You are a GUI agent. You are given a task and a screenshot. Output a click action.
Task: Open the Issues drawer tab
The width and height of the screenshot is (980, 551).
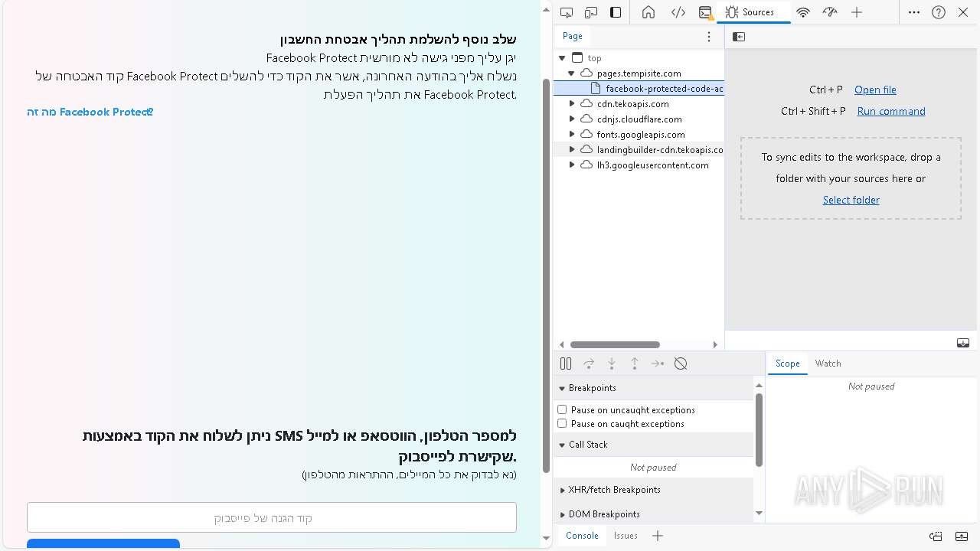[x=626, y=536]
